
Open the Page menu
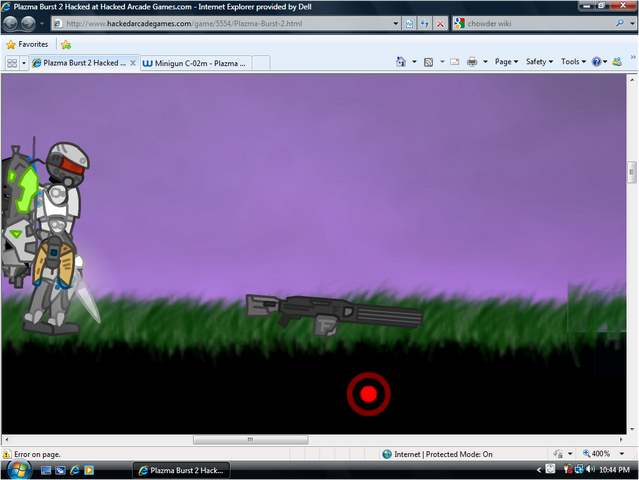(x=507, y=62)
